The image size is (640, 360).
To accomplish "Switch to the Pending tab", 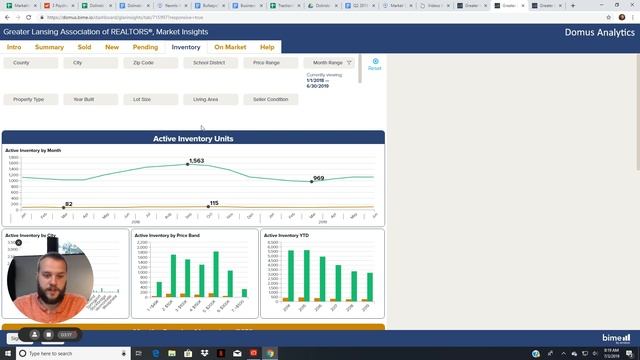I will 145,47.
